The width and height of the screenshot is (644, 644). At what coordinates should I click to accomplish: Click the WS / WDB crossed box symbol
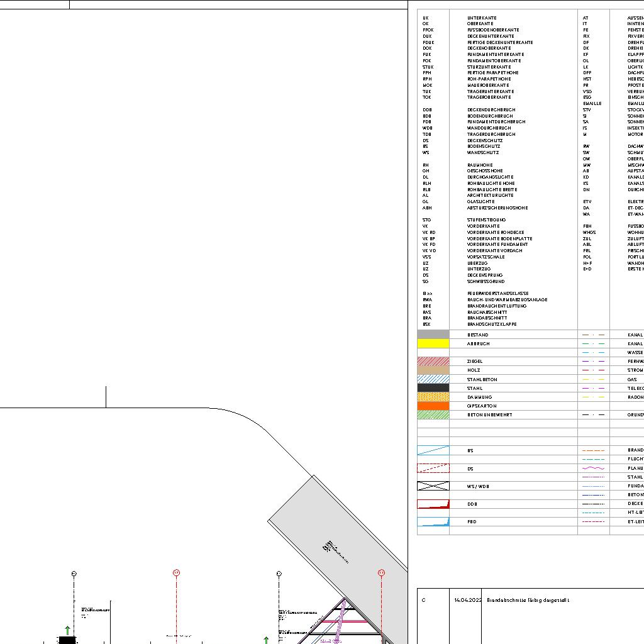pyautogui.click(x=433, y=486)
